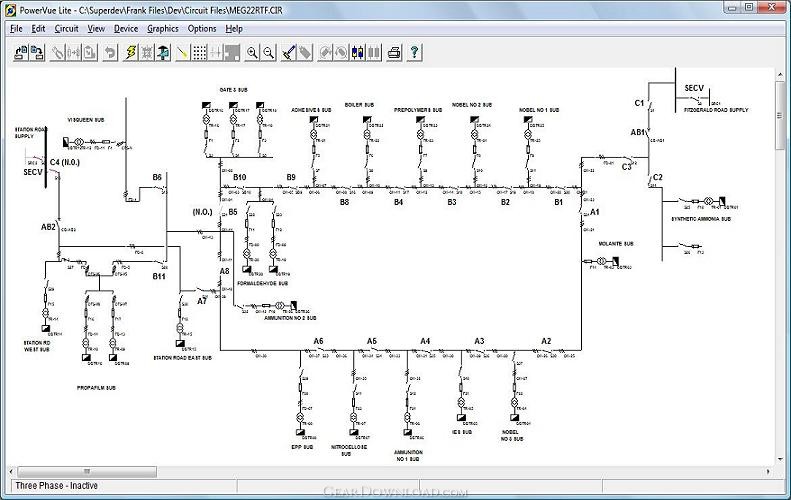This screenshot has height=500, width=791.
Task: Click the 'FITZGERALD ROAD SUPPLY' label
Action: [716, 109]
